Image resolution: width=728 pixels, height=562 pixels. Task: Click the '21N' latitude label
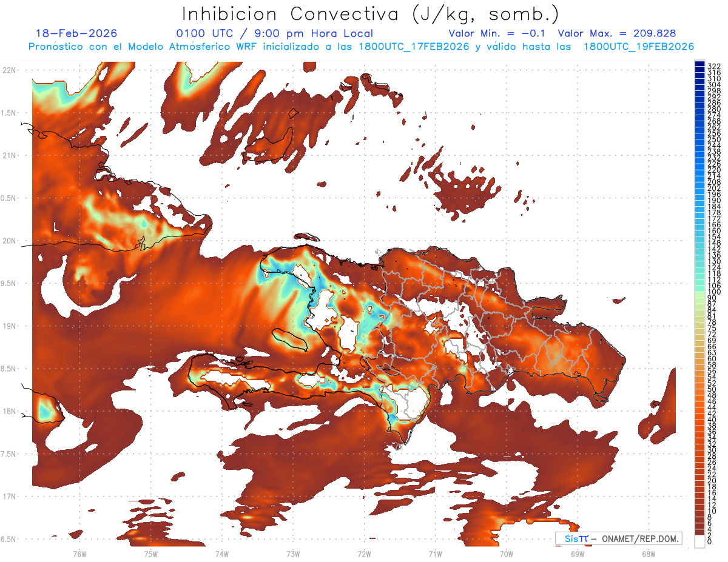click(x=8, y=155)
